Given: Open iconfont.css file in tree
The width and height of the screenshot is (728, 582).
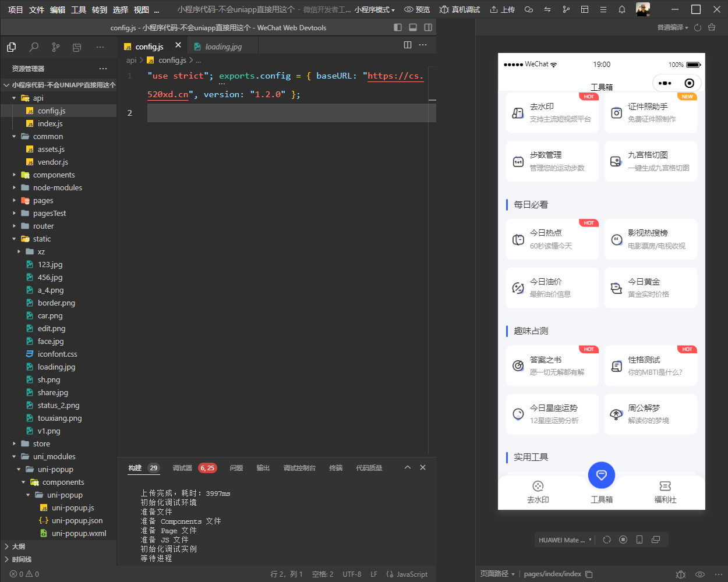Looking at the screenshot, I should pyautogui.click(x=58, y=354).
